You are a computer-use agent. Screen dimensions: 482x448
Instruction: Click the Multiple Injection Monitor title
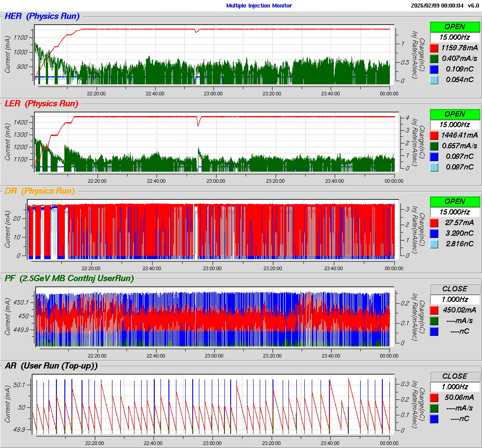point(259,6)
